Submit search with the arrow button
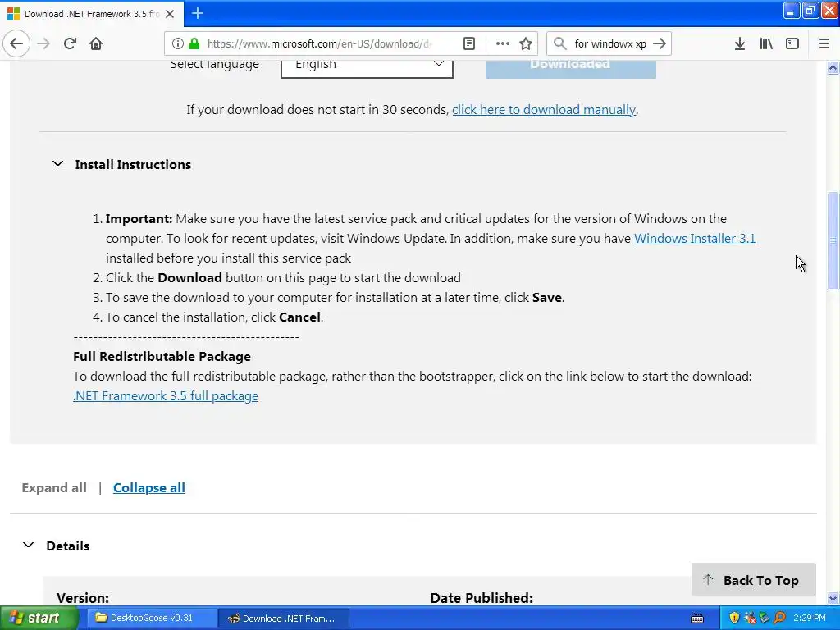This screenshot has height=630, width=840. [660, 43]
